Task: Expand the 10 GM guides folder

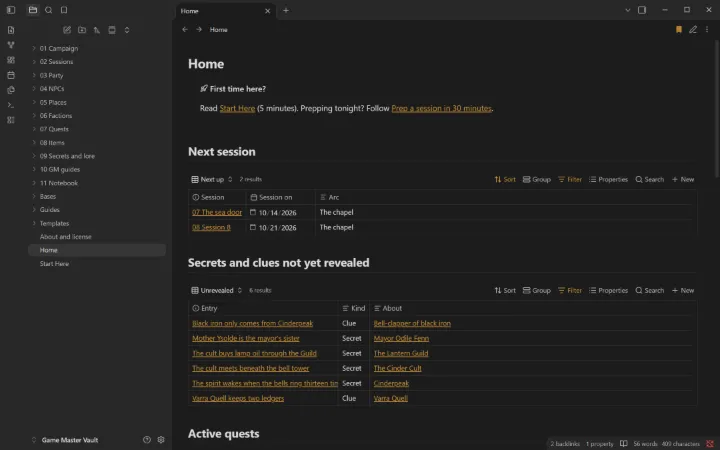Action: (x=60, y=169)
